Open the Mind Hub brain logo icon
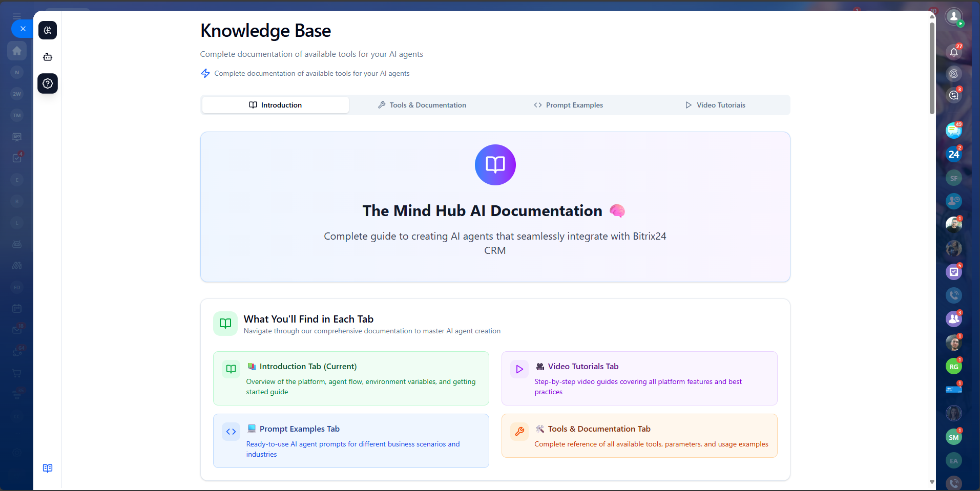Screen dimensions: 980x491 tap(48, 30)
